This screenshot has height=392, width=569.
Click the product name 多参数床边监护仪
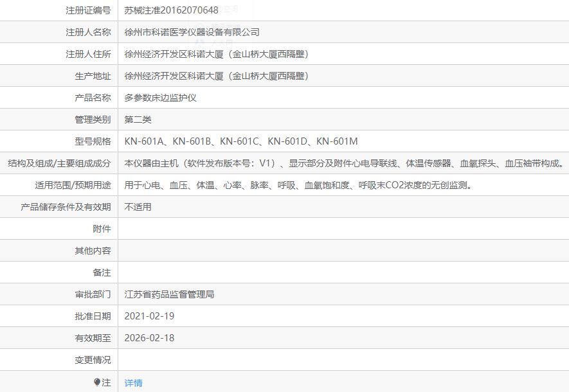[160, 98]
